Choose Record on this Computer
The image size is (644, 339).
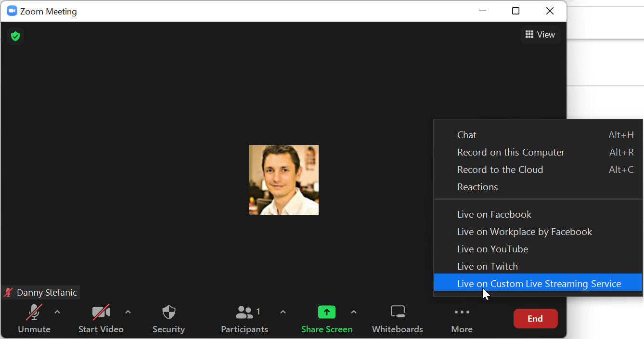click(x=538, y=152)
